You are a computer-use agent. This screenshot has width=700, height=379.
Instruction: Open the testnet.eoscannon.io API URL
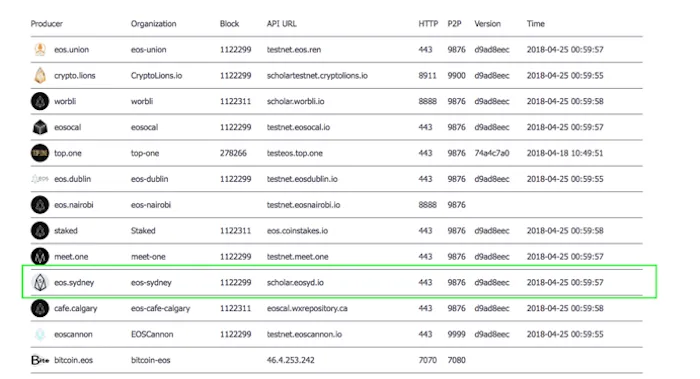pos(304,334)
